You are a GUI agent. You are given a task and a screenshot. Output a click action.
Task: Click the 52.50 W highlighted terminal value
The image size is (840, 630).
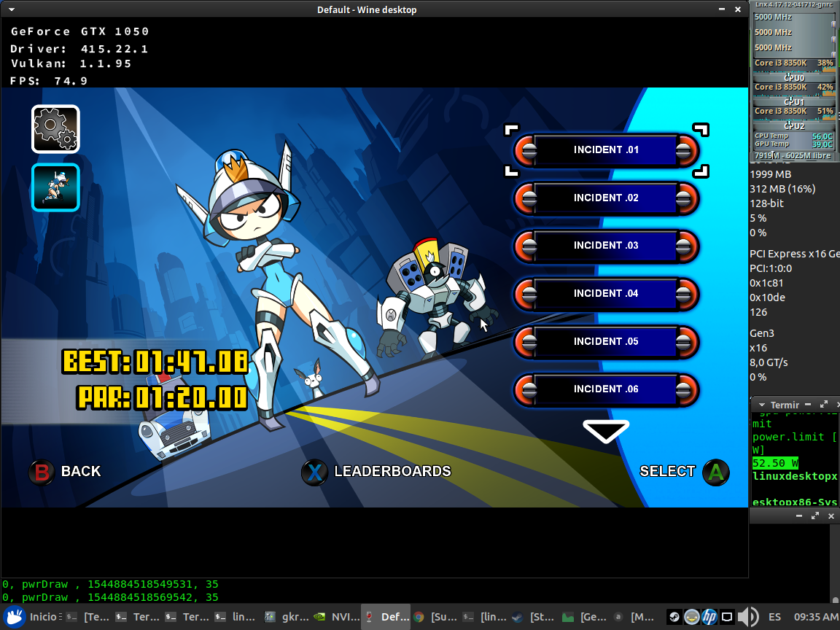click(775, 463)
